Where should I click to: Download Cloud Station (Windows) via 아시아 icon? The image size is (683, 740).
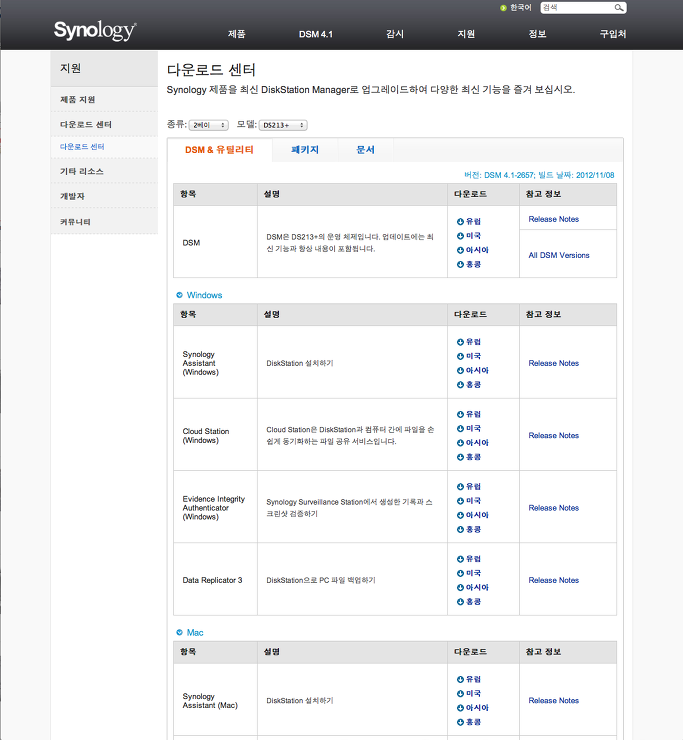[460, 443]
